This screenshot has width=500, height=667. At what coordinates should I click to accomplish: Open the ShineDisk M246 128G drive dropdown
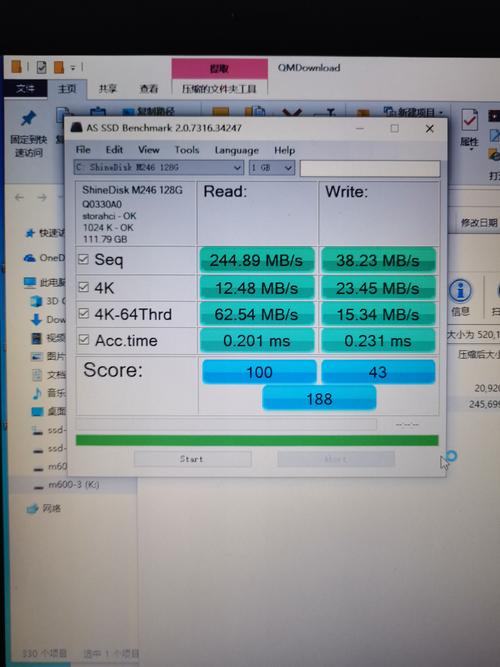tap(158, 168)
